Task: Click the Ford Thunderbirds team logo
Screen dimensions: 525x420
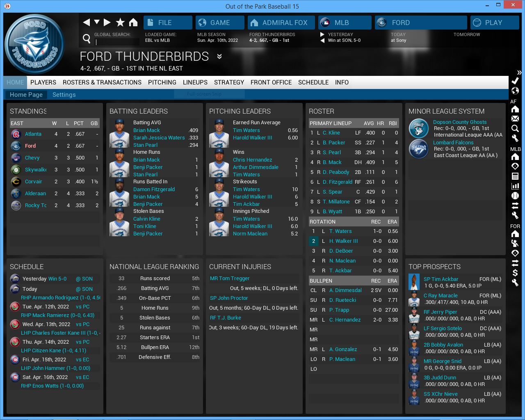Action: (x=34, y=44)
